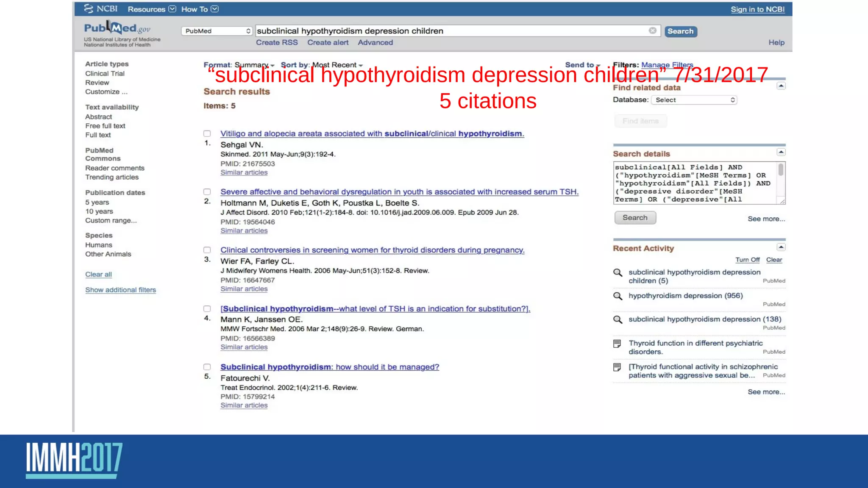Click magnifier icon beside 'subclinical hypothyroidism depression children (5)'
This screenshot has width=868, height=488.
pos(618,272)
